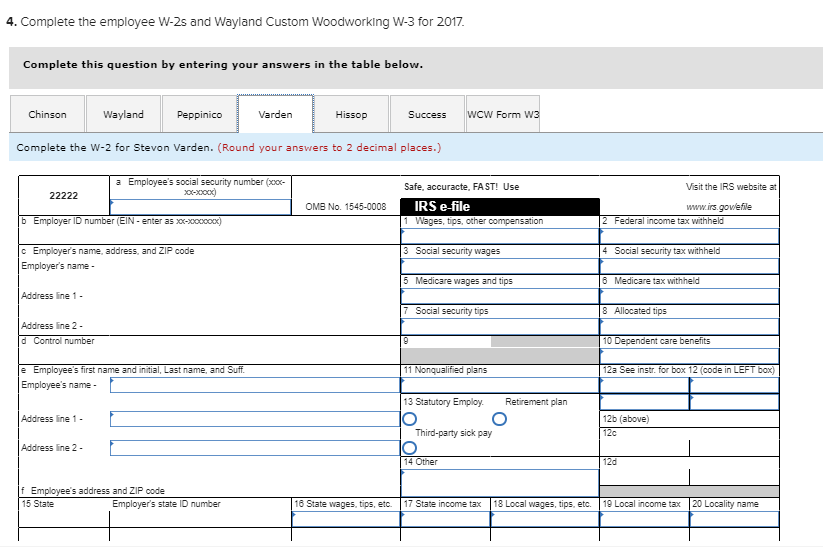Click the 14 Other input field
This screenshot has width=823, height=551.
tap(500, 483)
